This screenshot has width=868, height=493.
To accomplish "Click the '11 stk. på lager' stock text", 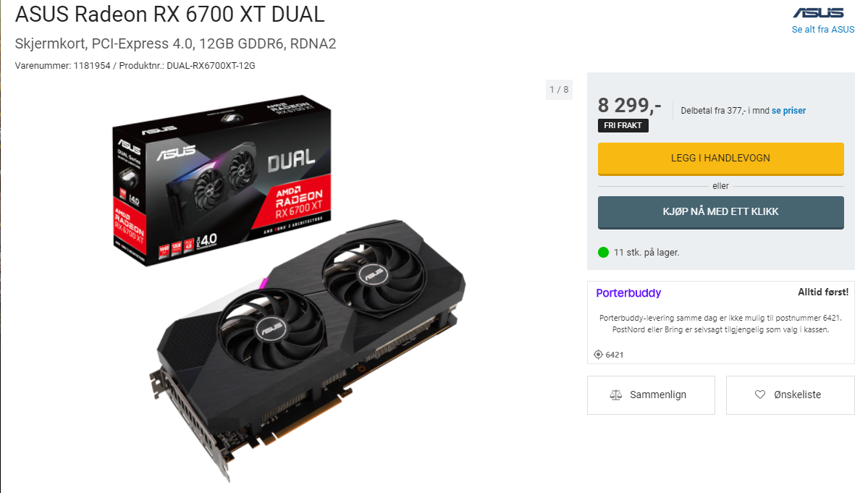I will coord(646,253).
